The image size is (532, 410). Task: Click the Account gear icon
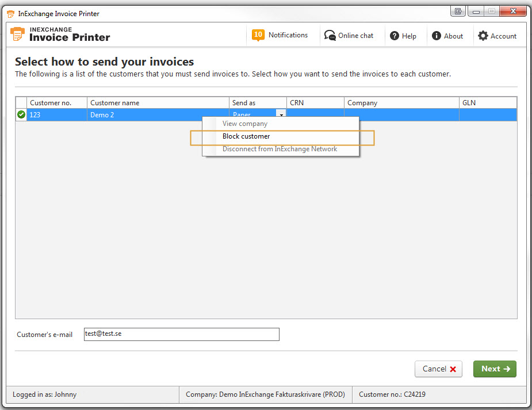pyautogui.click(x=483, y=36)
